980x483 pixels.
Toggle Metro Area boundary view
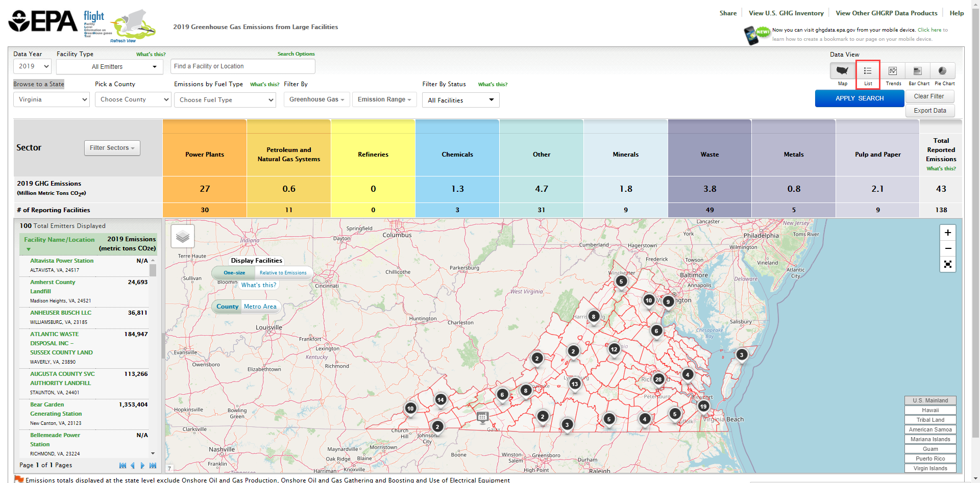260,307
